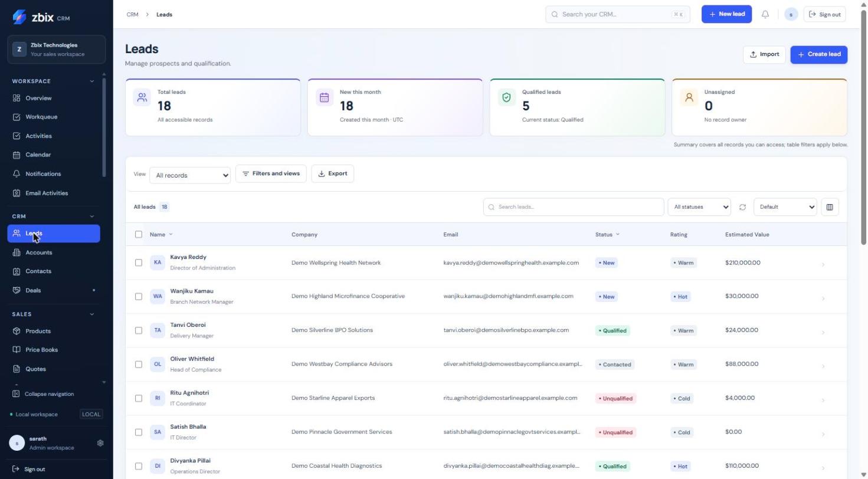Click the Qualified leads shield icon
Image resolution: width=868 pixels, height=479 pixels.
pos(507,98)
